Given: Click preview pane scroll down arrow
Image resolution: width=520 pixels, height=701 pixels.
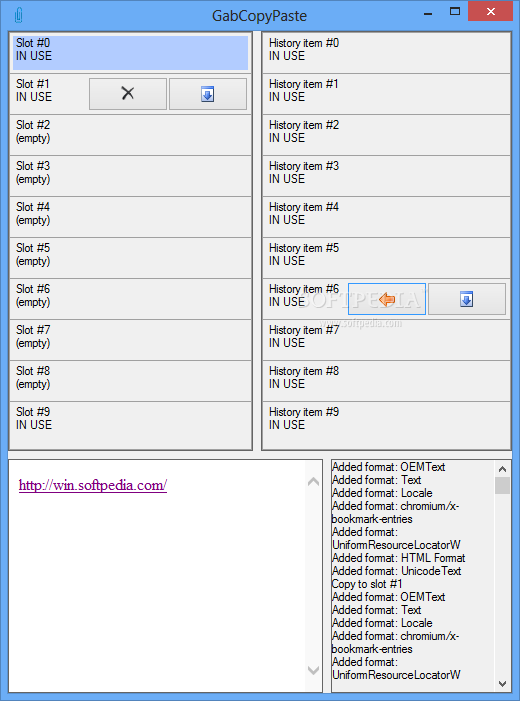Looking at the screenshot, I should point(313,670).
